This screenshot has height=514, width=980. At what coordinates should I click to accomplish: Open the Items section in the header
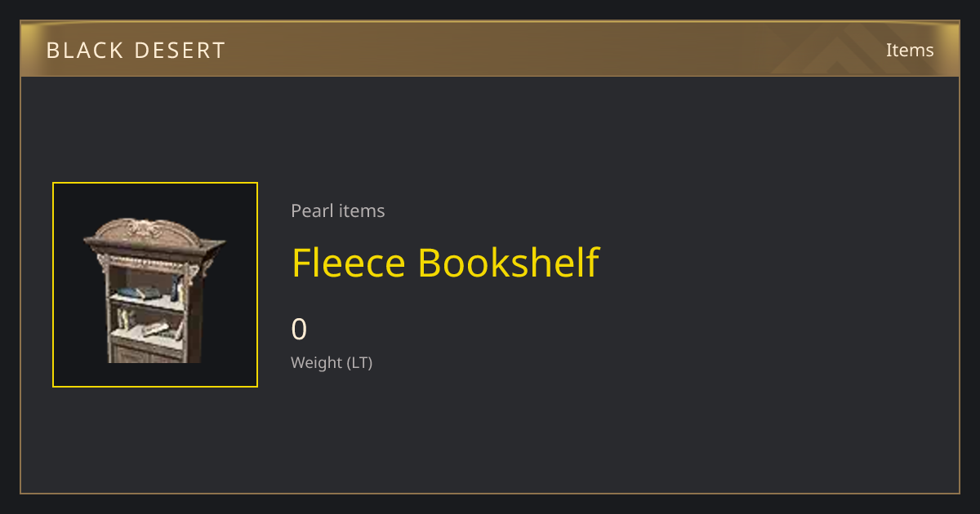click(910, 50)
